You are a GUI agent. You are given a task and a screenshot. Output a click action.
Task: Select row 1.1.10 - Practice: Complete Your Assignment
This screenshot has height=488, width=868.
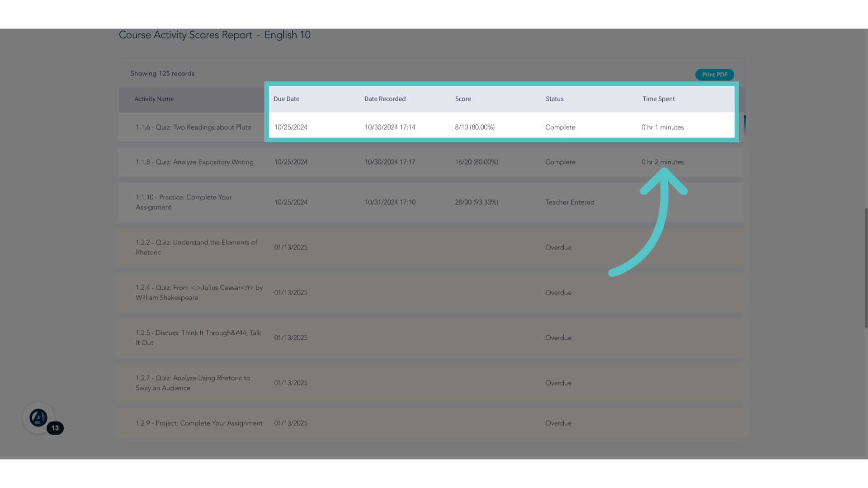(x=431, y=202)
